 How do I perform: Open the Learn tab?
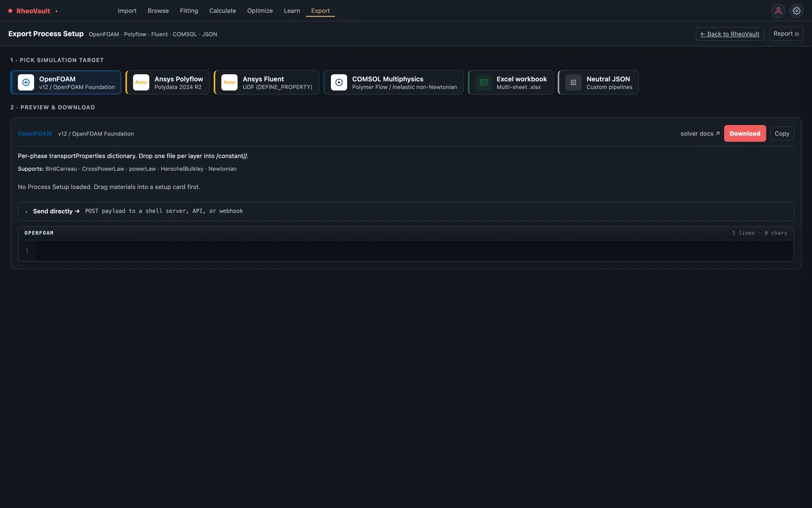292,11
